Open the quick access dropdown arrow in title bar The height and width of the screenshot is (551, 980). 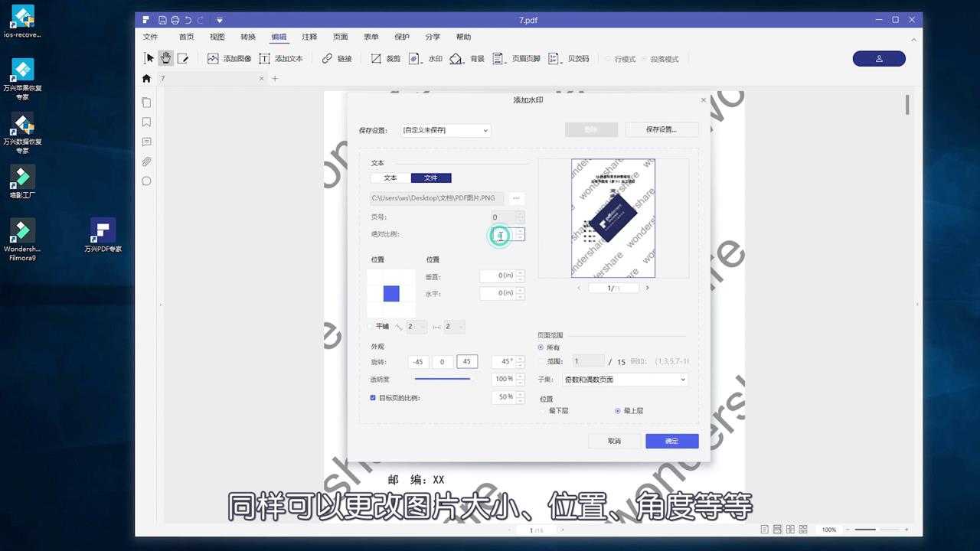click(x=220, y=20)
